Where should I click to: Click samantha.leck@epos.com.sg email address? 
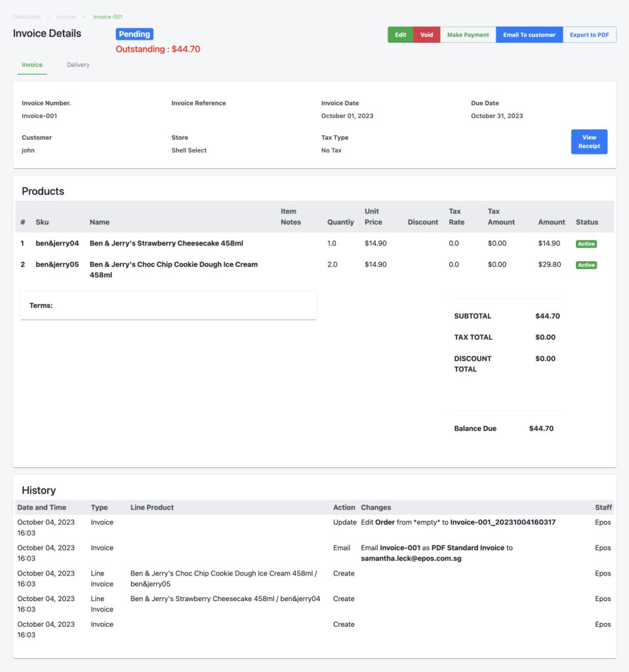coord(411,558)
